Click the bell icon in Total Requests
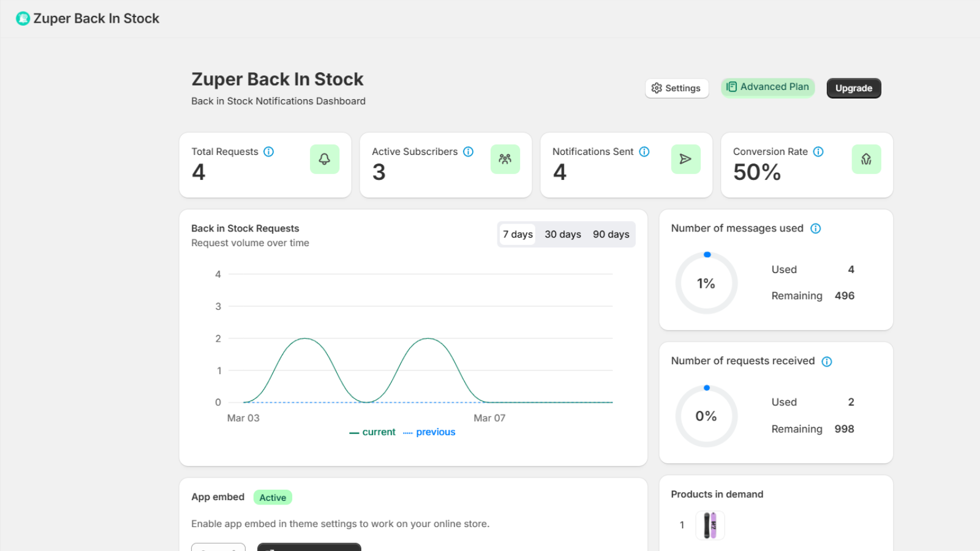980x551 pixels. tap(324, 159)
